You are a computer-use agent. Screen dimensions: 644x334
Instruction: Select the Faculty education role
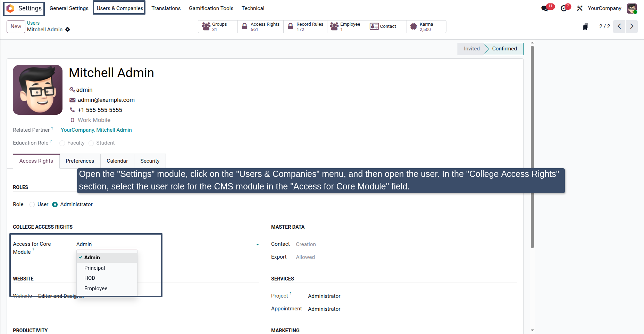coord(62,143)
